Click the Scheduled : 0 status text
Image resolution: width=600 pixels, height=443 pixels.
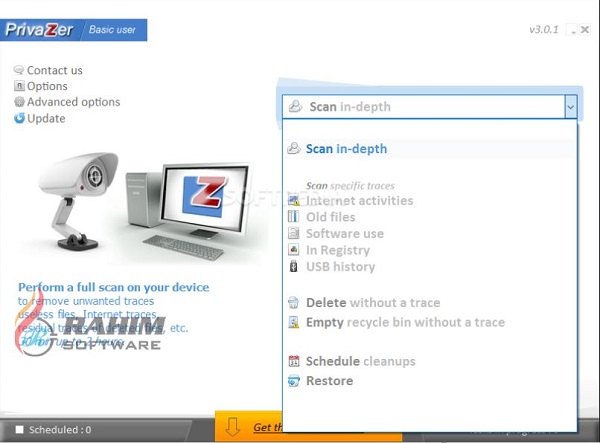click(x=60, y=430)
